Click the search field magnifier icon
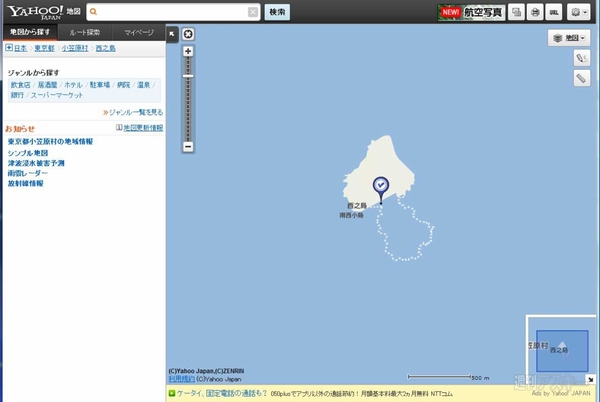Screen dimensions: 600x402 click(x=93, y=12)
